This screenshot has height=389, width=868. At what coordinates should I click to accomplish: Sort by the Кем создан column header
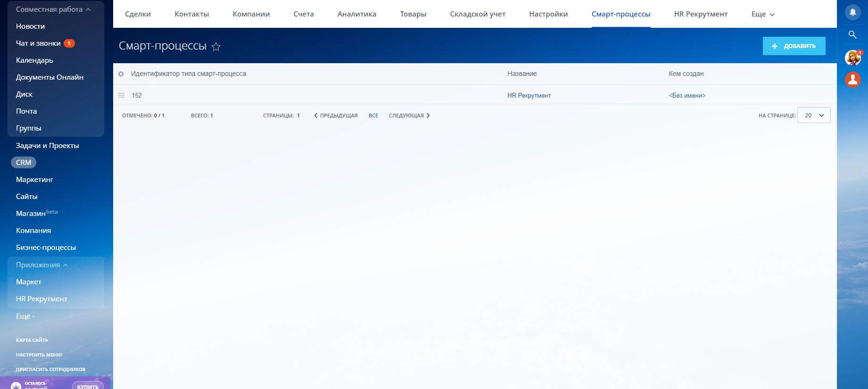pos(686,74)
